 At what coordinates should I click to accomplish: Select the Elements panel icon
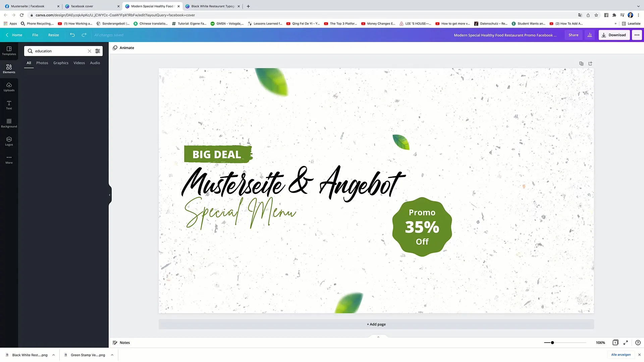coord(9,68)
